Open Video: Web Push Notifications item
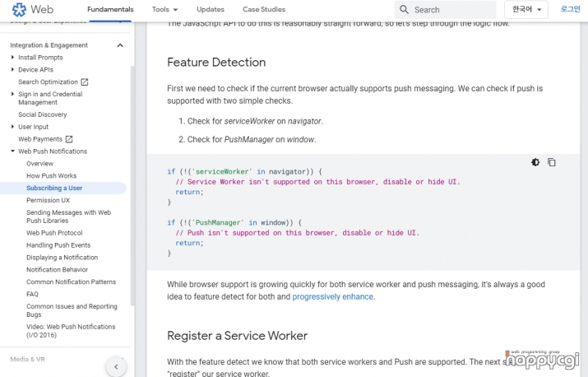The image size is (588, 377). [x=71, y=331]
